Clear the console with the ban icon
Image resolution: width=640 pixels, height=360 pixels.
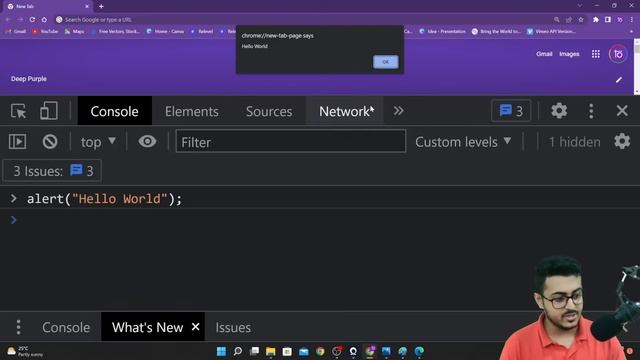coord(50,142)
